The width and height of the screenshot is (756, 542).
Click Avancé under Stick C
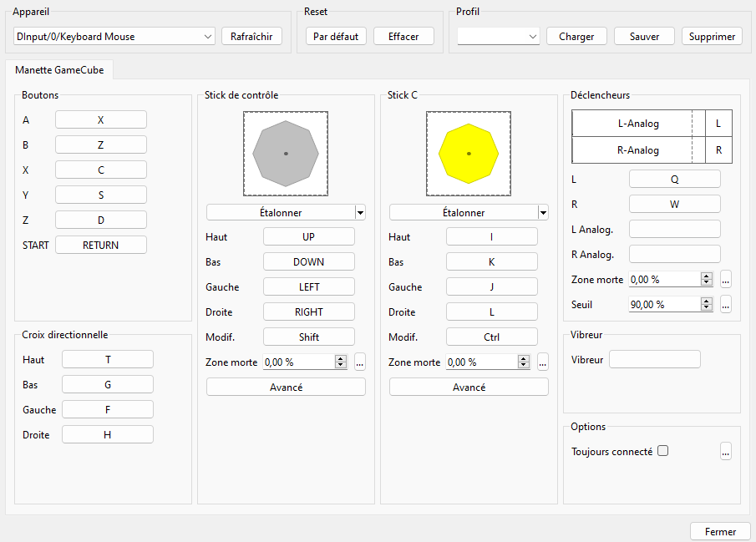tap(469, 388)
